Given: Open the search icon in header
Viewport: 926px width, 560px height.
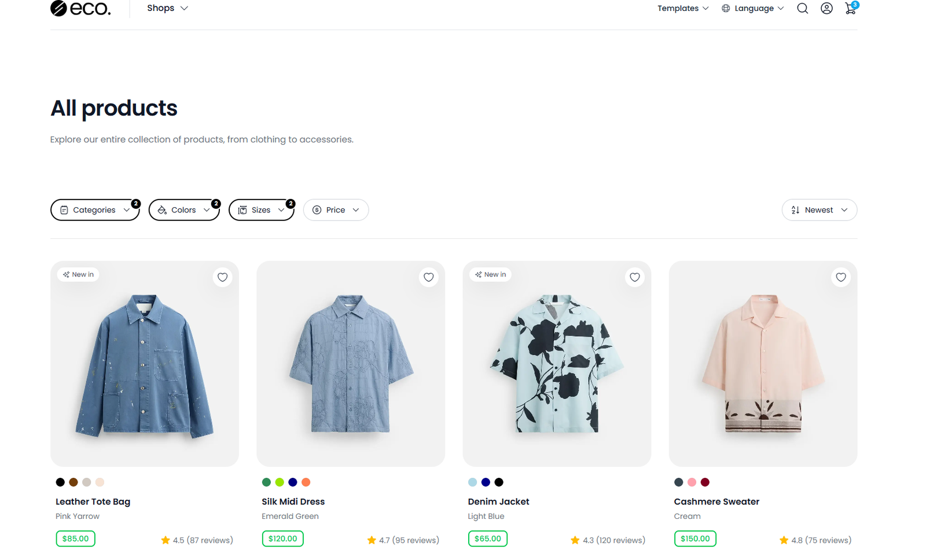Looking at the screenshot, I should (802, 8).
